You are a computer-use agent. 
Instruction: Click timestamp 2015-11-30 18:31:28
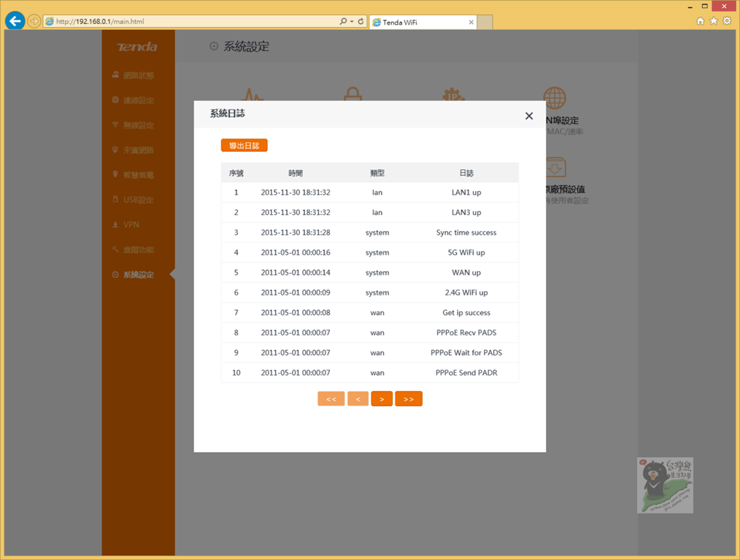(296, 233)
